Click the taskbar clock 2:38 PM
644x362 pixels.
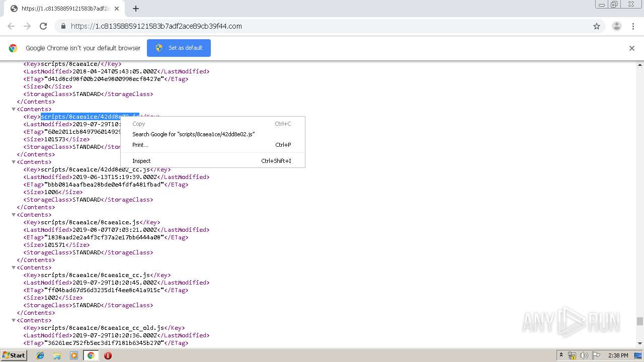coord(618,355)
